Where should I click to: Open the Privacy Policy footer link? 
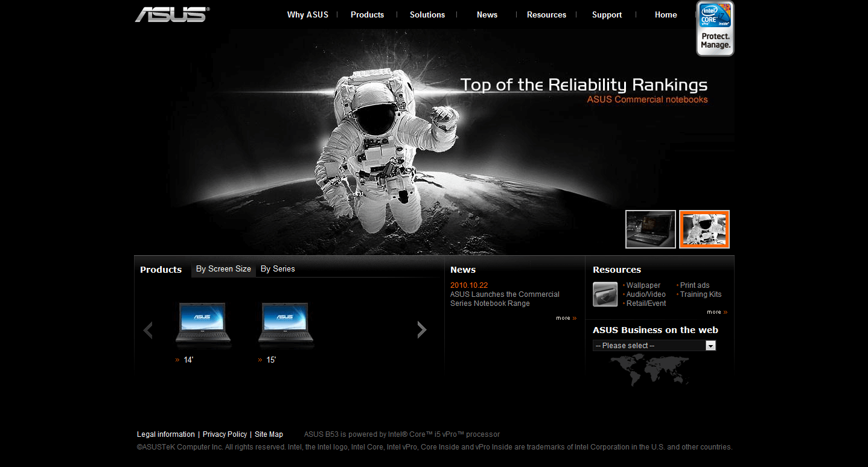(x=225, y=434)
